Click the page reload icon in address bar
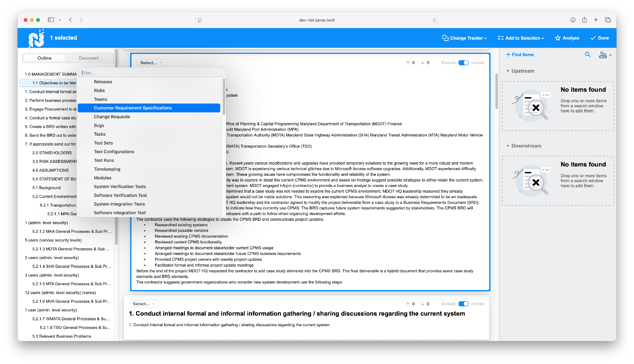Image resolution: width=634 pixels, height=364 pixels. point(435,20)
